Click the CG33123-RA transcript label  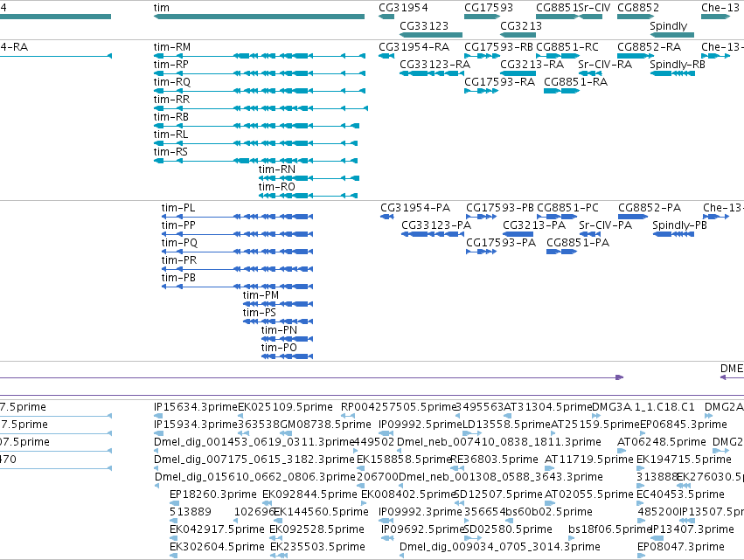point(435,65)
